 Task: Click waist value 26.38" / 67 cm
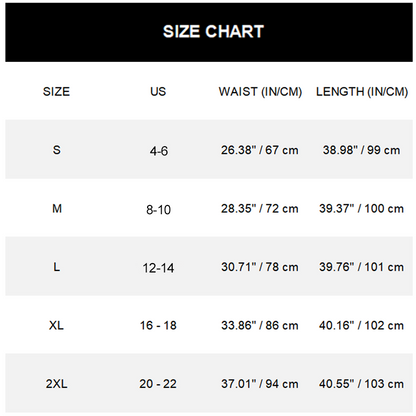tap(260, 150)
